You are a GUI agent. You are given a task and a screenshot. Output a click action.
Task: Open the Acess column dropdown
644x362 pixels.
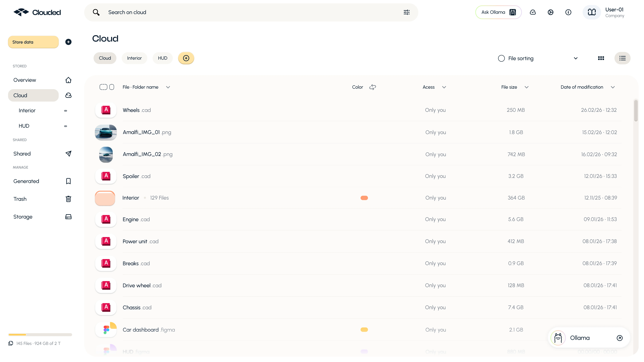click(x=444, y=87)
